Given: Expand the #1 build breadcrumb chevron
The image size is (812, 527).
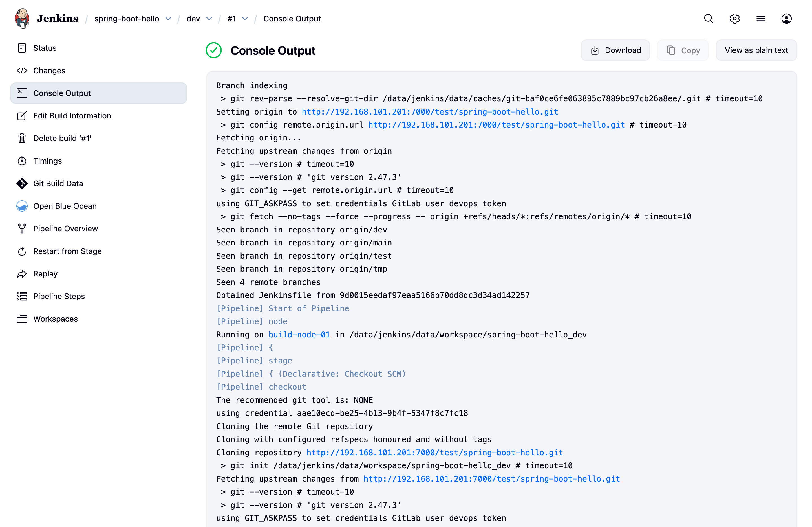Looking at the screenshot, I should (245, 19).
